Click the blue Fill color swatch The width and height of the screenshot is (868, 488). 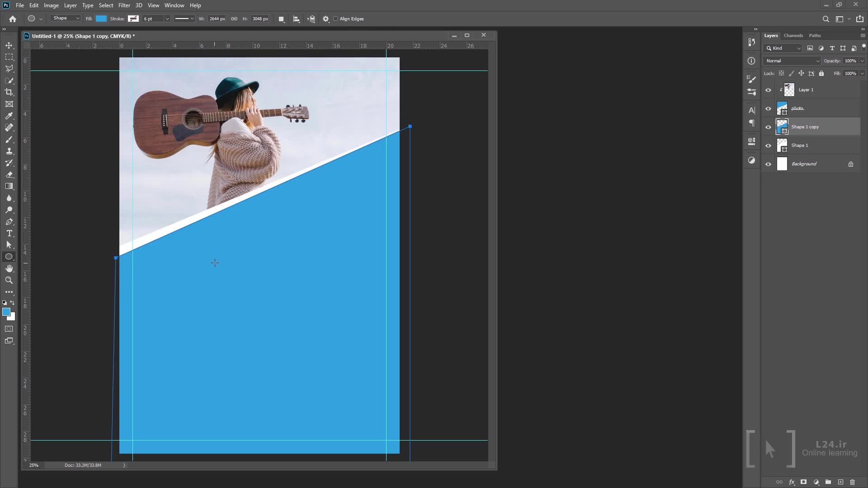[101, 19]
